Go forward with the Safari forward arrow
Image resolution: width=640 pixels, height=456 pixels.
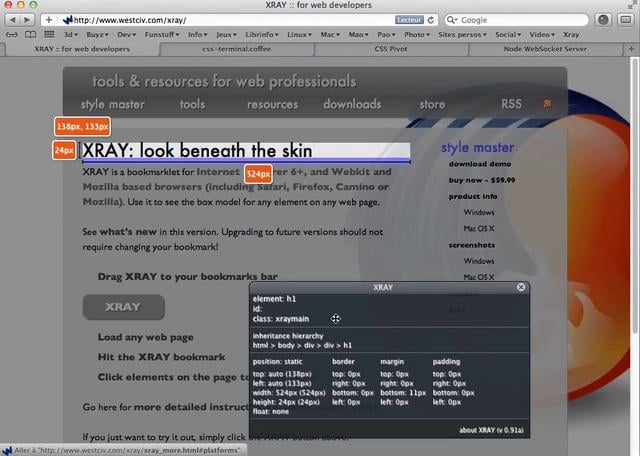click(x=27, y=20)
